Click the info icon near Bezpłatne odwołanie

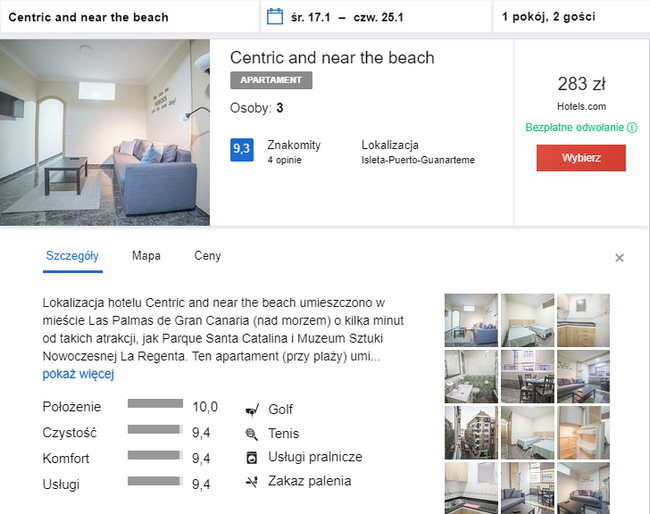632,128
